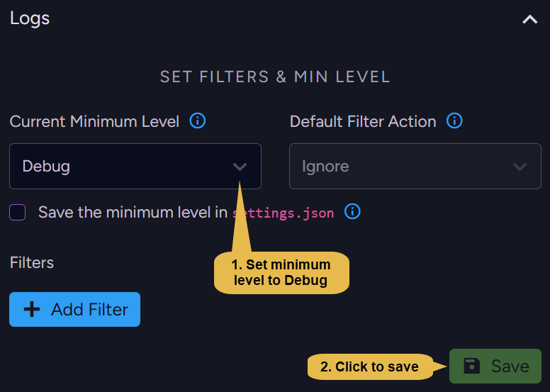Show info about saving in settings.json
Viewport: 550px width, 392px height.
[x=352, y=212]
